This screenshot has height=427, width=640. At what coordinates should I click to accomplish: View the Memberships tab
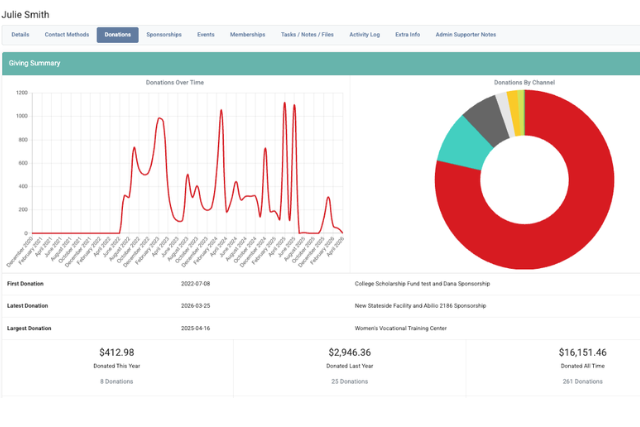tap(247, 35)
